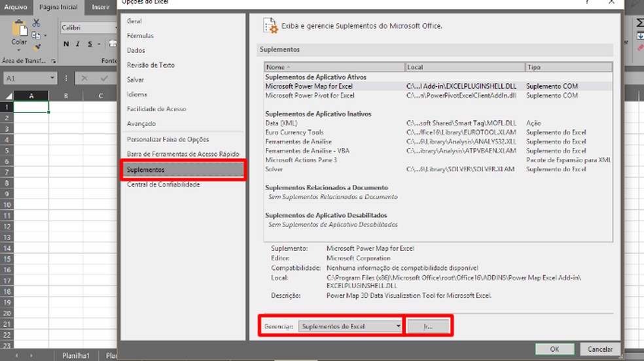Click the Format Painter brush icon
Viewport: 644px width, 361px height.
pyautogui.click(x=37, y=47)
